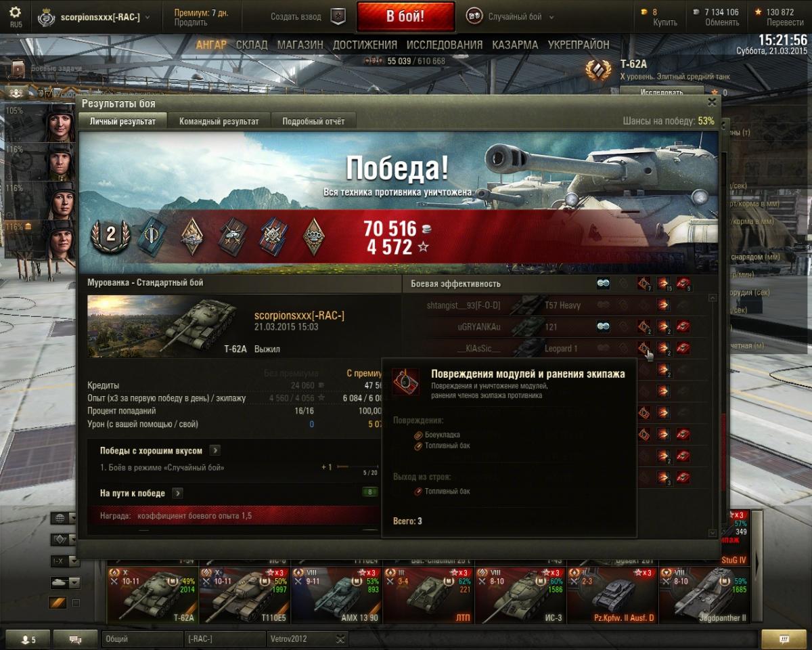Open the nation filter globe dropdown
The height and width of the screenshot is (650, 812).
pyautogui.click(x=66, y=519)
